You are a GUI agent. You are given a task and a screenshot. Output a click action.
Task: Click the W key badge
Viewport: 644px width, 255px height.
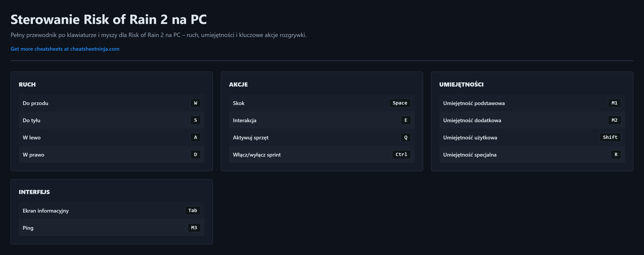pyautogui.click(x=195, y=103)
